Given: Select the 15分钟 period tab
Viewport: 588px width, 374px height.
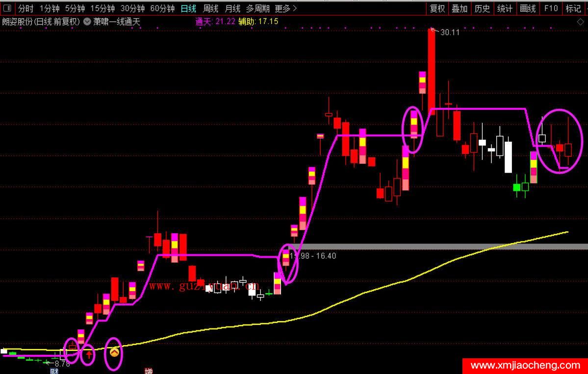Looking at the screenshot, I should pos(102,8).
